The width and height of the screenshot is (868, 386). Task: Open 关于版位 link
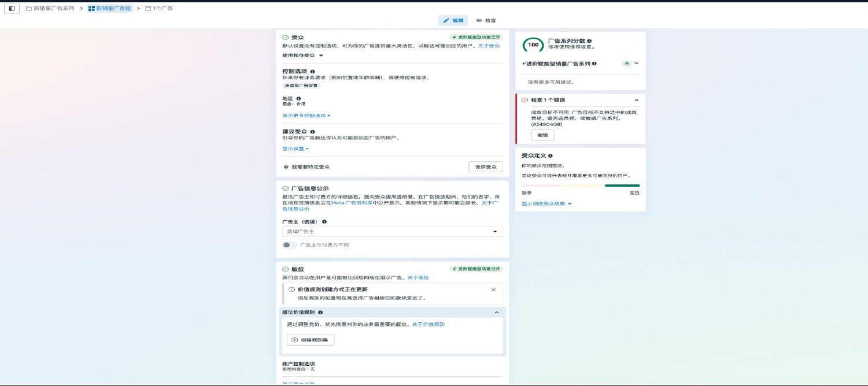(418, 278)
